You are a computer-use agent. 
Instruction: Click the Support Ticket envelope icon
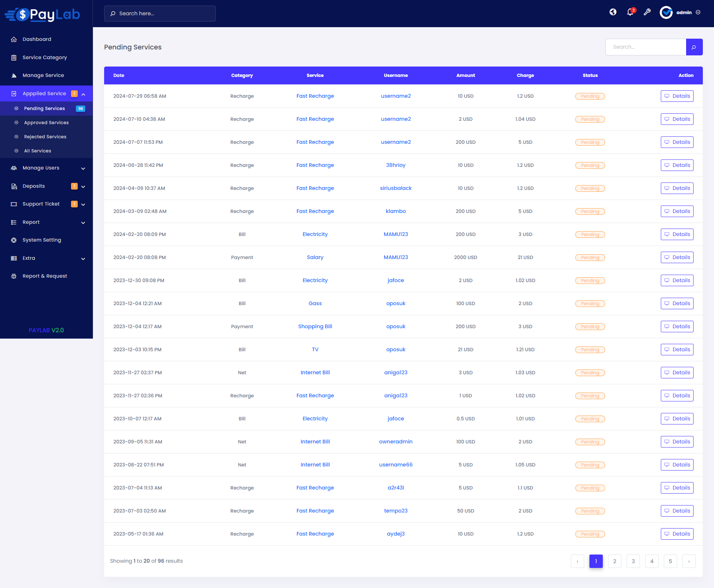pyautogui.click(x=14, y=204)
